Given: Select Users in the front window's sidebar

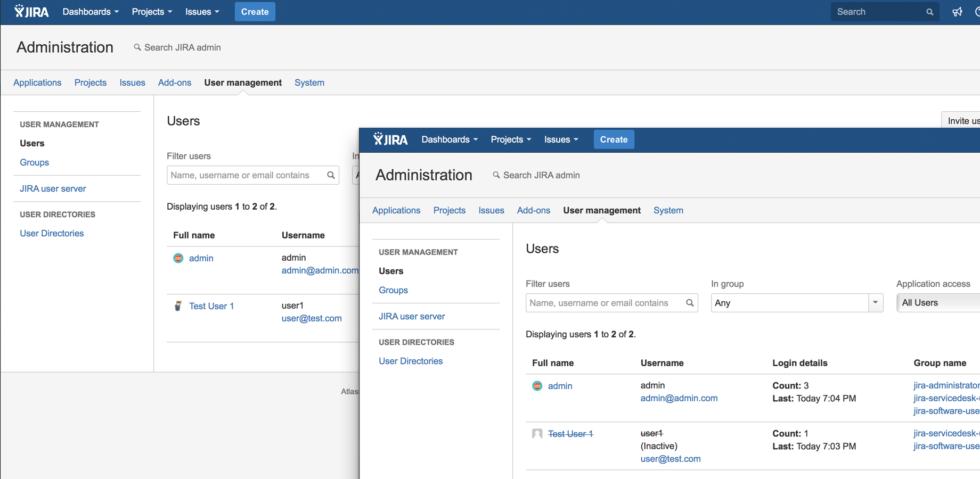Looking at the screenshot, I should pyautogui.click(x=391, y=271).
